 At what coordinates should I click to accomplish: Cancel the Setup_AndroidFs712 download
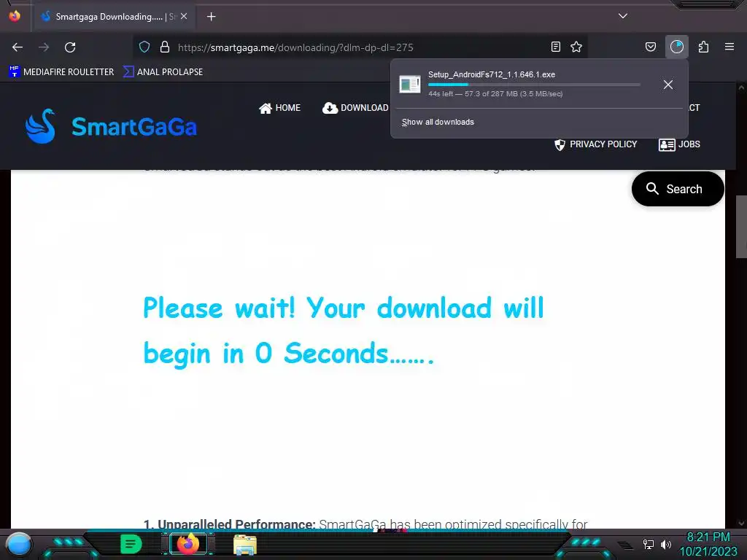point(668,85)
